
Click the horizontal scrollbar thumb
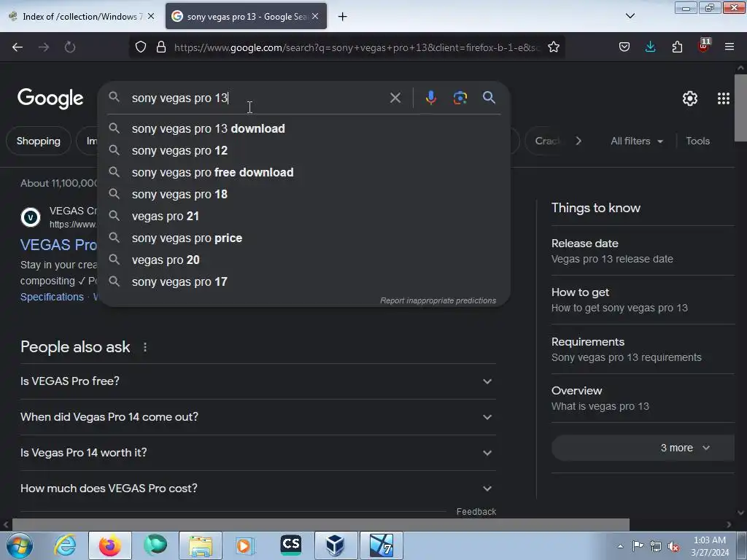[x=321, y=525]
